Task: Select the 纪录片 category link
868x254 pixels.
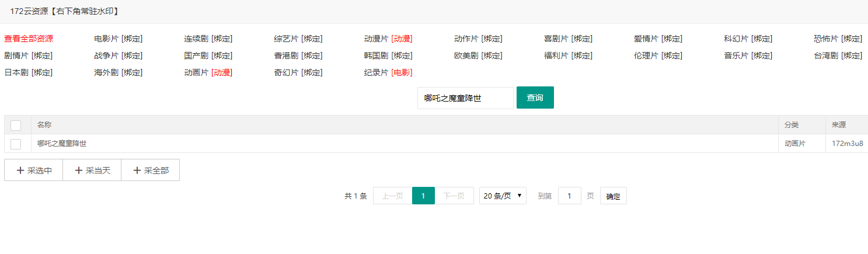Action: click(x=376, y=73)
